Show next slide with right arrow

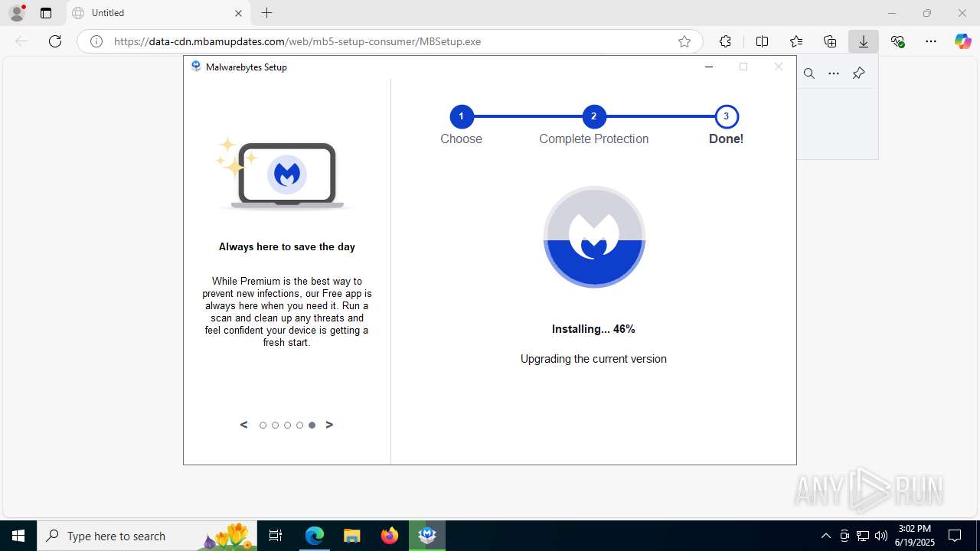click(x=329, y=425)
